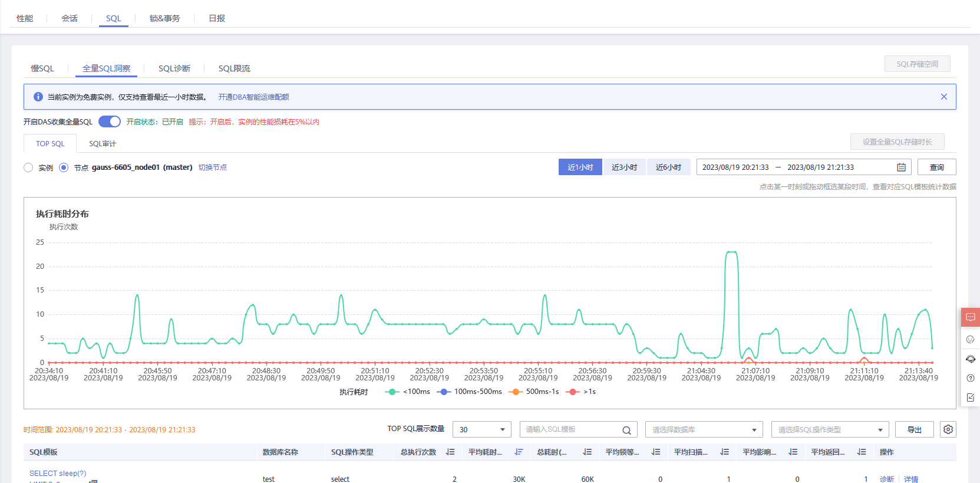
Task: Select the SQL审计 tab
Action: click(103, 143)
